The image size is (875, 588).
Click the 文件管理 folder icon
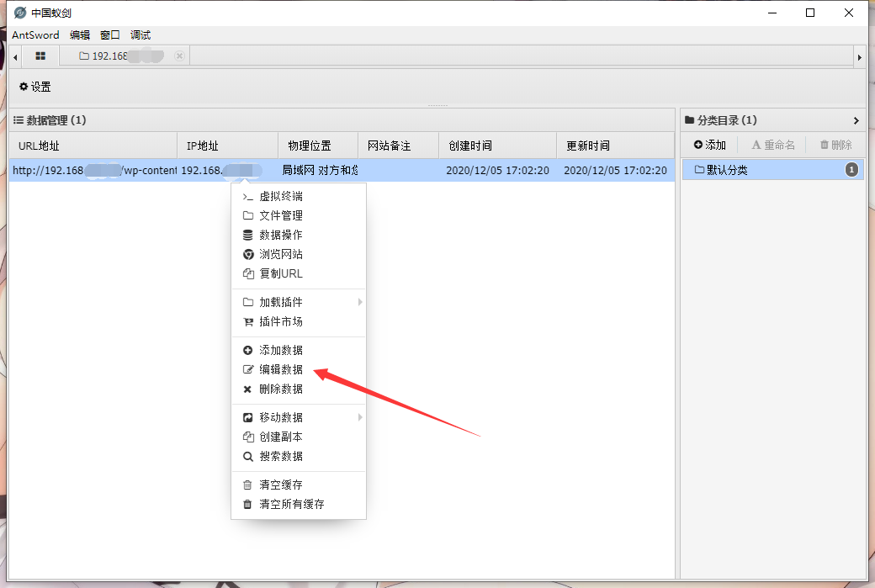coord(247,215)
